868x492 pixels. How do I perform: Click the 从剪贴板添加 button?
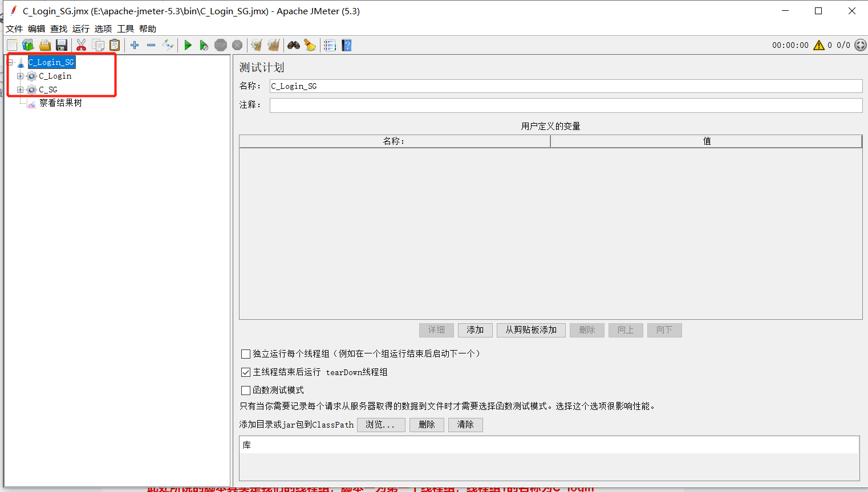click(531, 330)
